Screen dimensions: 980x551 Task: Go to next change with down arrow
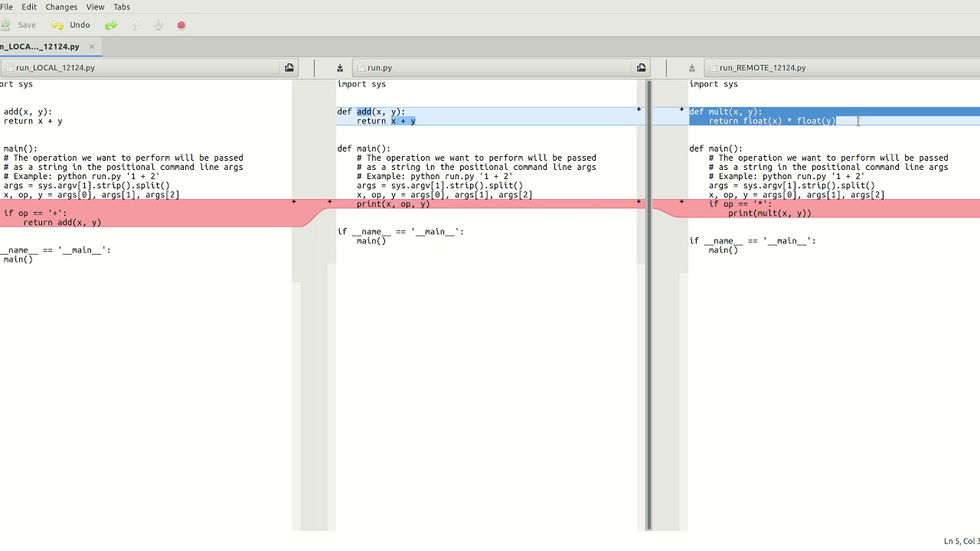pos(158,25)
